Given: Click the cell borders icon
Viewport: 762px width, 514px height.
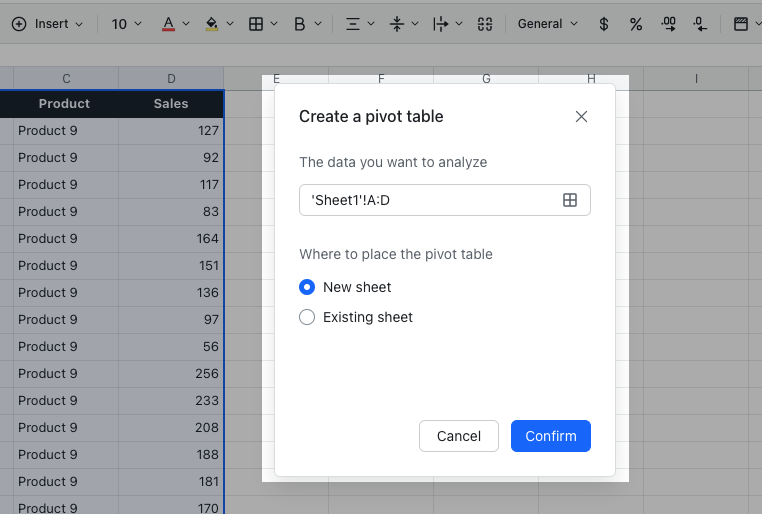Looking at the screenshot, I should (x=256, y=23).
